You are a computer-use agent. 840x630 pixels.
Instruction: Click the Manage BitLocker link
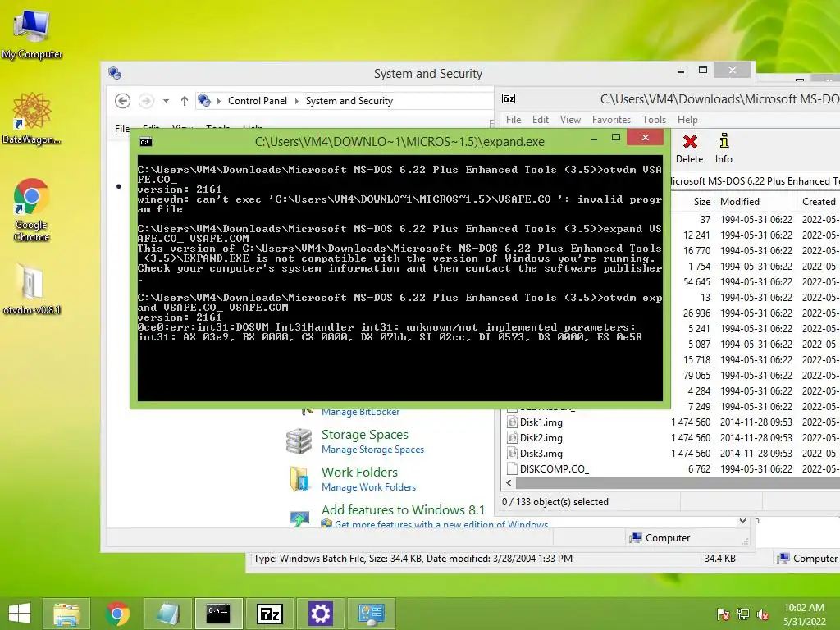pyautogui.click(x=361, y=412)
